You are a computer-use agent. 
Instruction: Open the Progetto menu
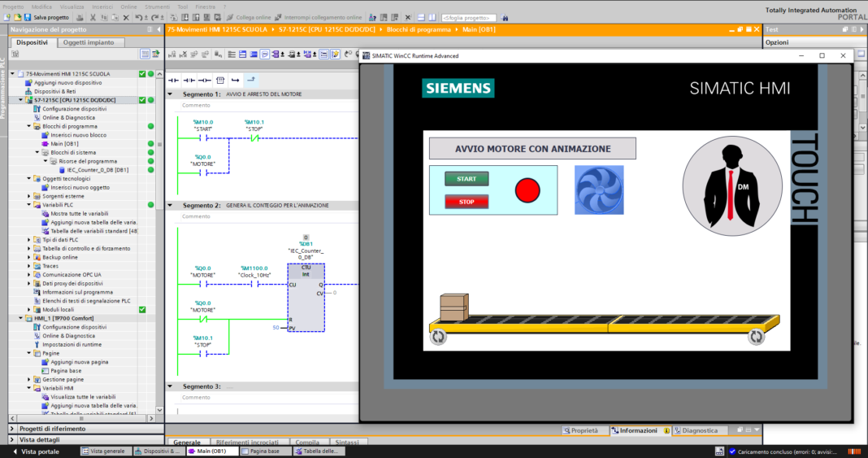(x=13, y=7)
